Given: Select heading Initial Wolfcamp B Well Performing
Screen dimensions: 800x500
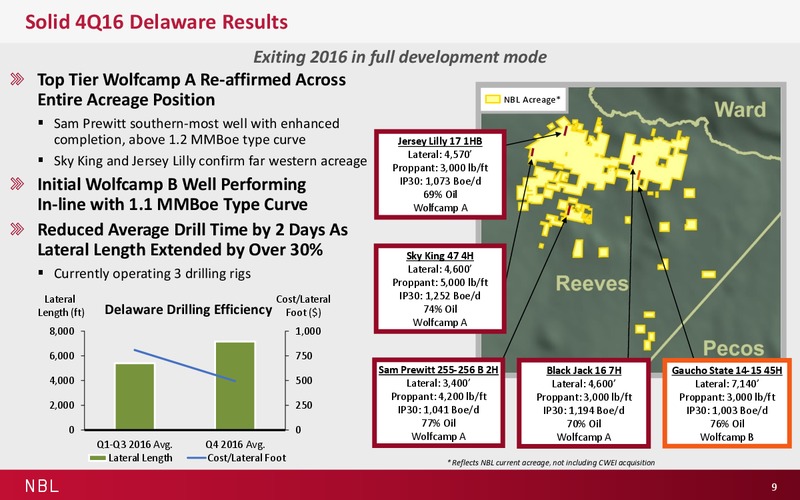Looking at the screenshot, I should click(x=172, y=194).
